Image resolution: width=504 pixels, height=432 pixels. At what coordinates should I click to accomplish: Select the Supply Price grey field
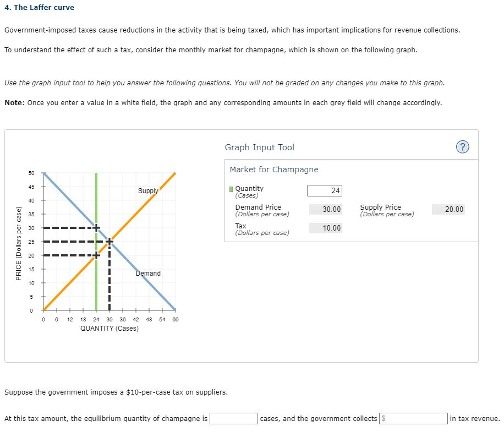coord(450,209)
